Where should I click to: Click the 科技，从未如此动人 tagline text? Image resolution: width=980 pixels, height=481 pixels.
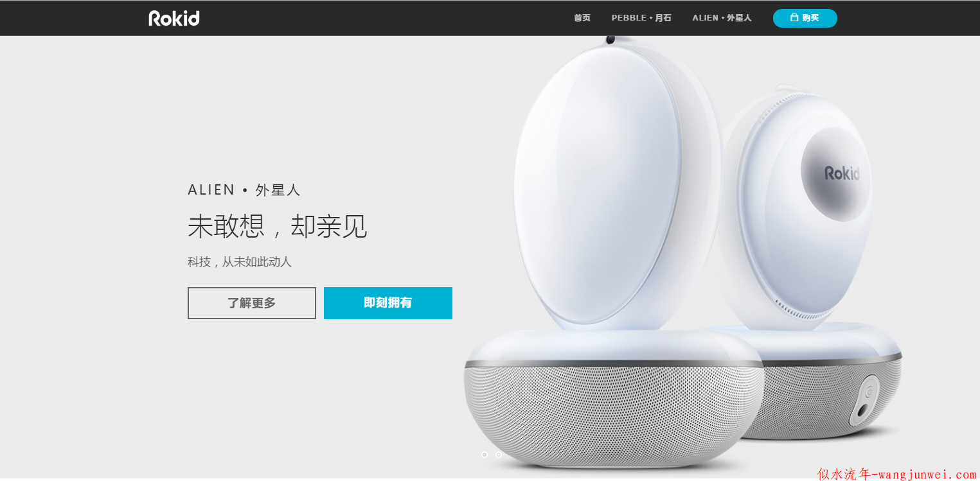240,262
